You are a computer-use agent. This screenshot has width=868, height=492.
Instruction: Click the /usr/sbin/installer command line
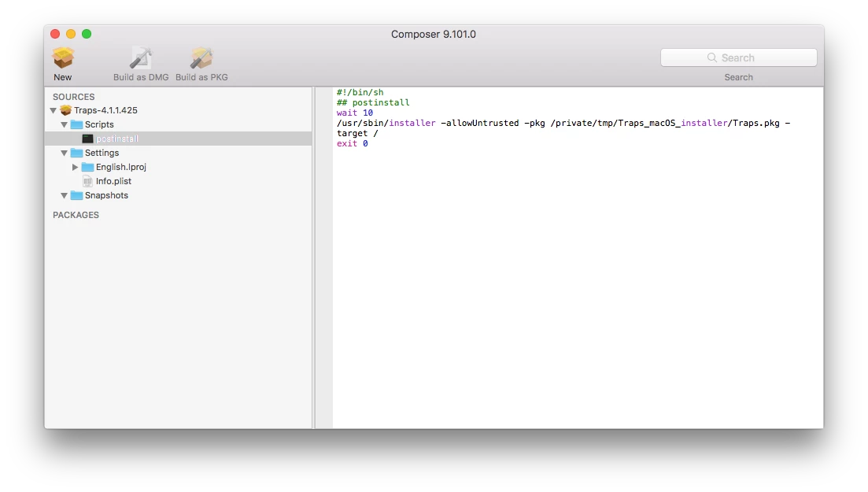[563, 123]
